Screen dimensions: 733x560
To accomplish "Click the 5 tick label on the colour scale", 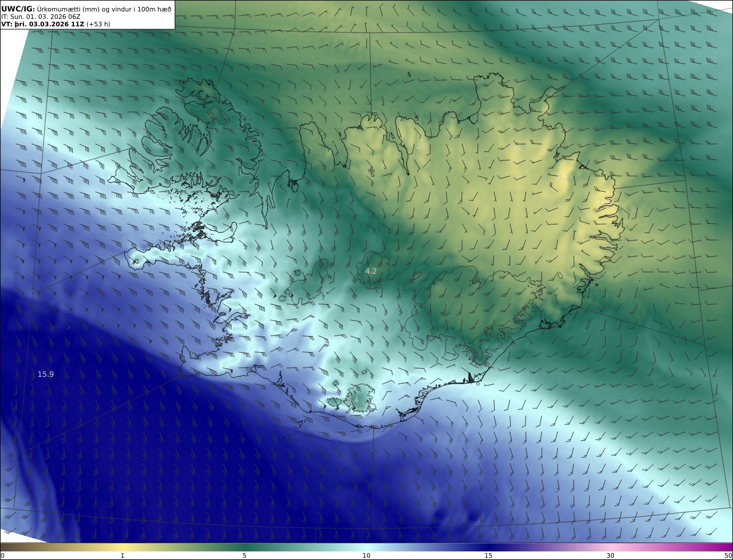I will point(245,555).
